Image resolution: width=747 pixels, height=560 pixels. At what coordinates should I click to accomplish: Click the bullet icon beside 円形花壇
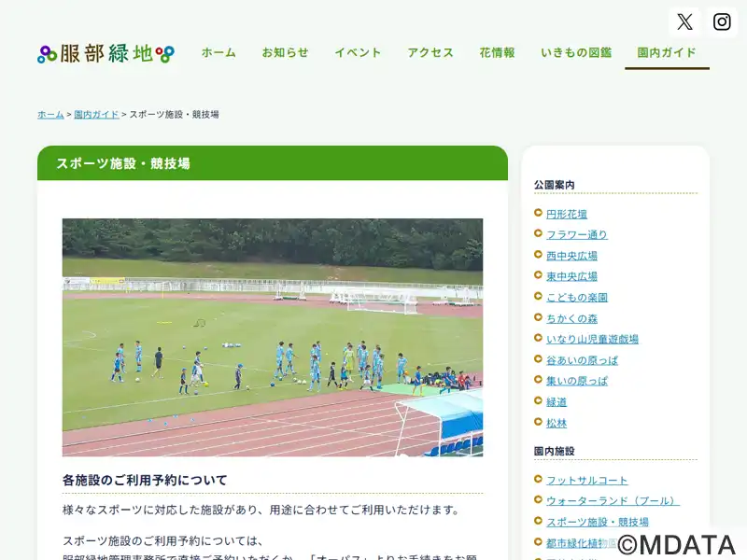(539, 213)
